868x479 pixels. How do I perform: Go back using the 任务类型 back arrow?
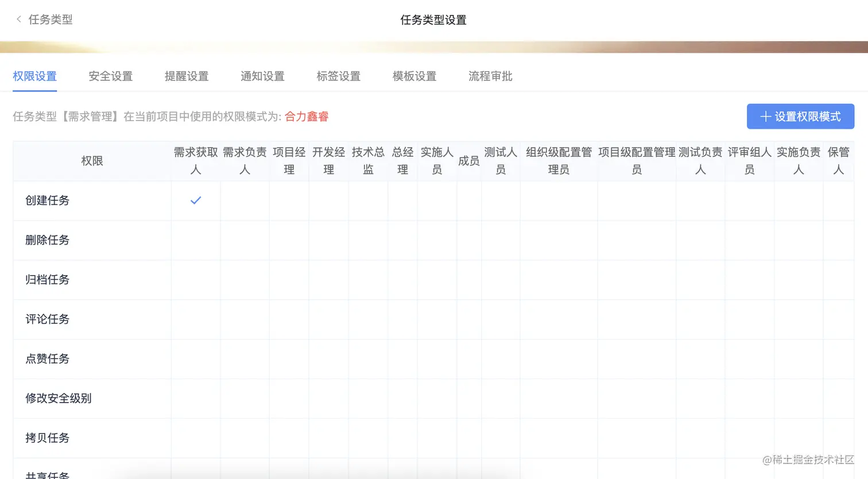click(19, 20)
